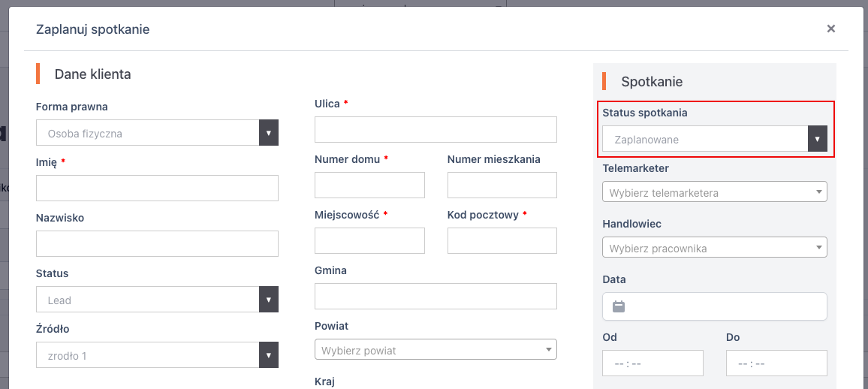This screenshot has width=868, height=389.
Task: Click the Numer mieszkania field
Action: 502,185
